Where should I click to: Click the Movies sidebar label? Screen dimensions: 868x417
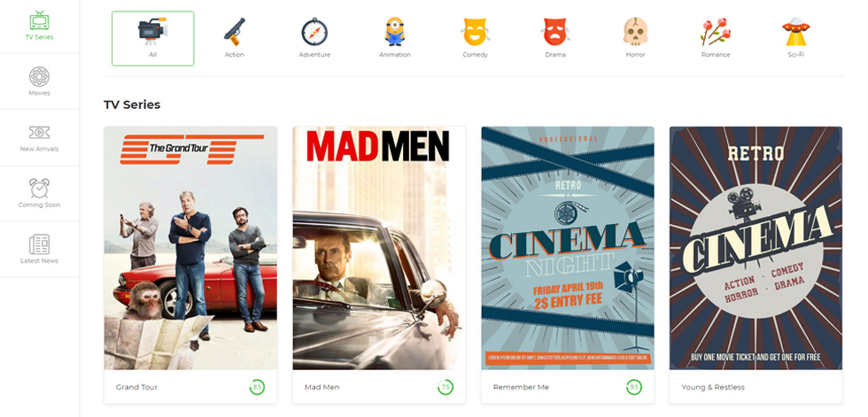point(39,94)
